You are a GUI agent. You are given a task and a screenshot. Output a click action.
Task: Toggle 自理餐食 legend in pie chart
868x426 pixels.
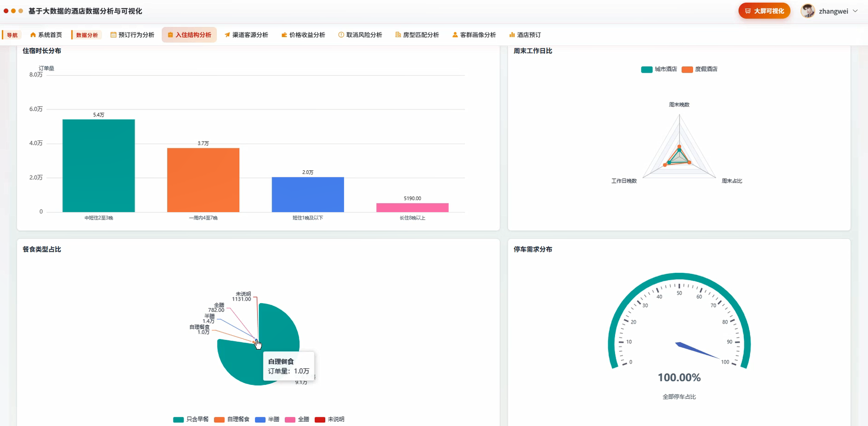(x=232, y=420)
